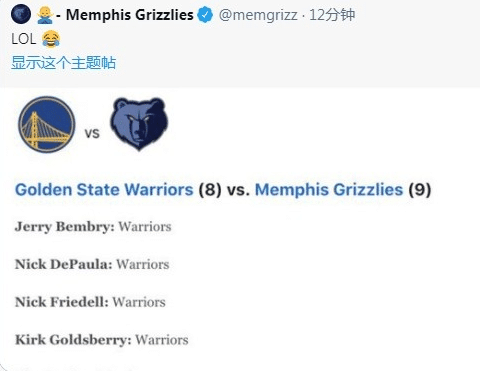Click the bowing person emoji beside the name
Image resolution: width=480 pixels, height=371 pixels.
coord(45,15)
